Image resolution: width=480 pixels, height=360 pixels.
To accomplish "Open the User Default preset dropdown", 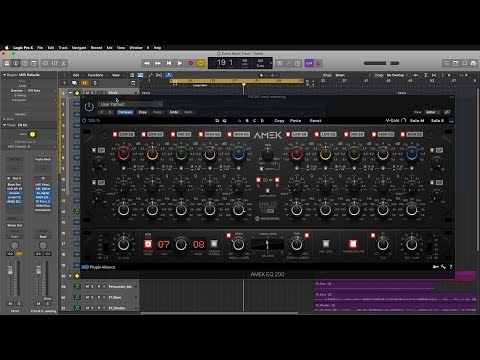I will coord(130,104).
